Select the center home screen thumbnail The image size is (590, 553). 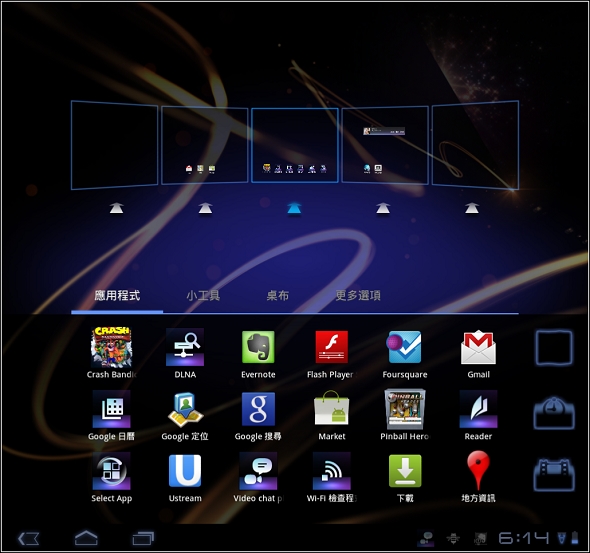click(x=295, y=145)
